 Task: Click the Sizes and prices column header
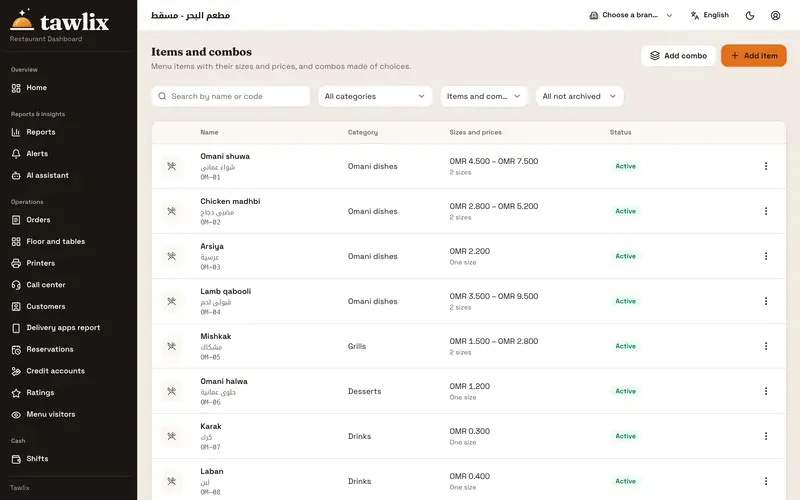click(476, 133)
